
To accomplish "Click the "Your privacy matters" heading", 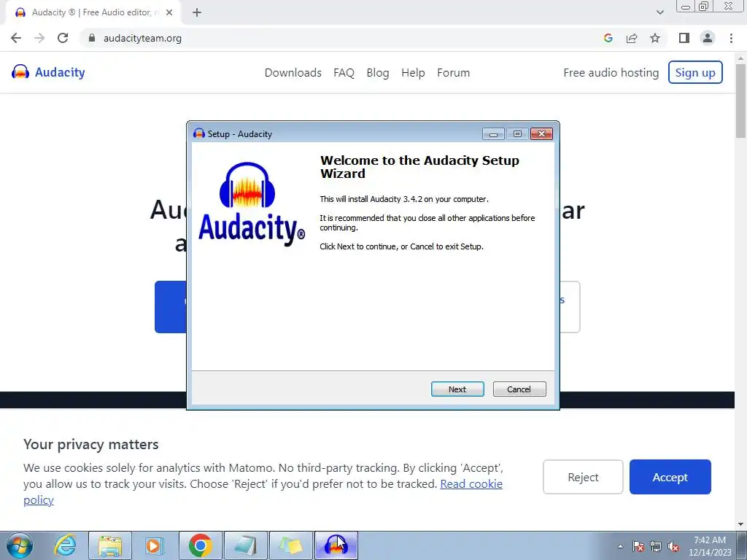I will point(91,444).
